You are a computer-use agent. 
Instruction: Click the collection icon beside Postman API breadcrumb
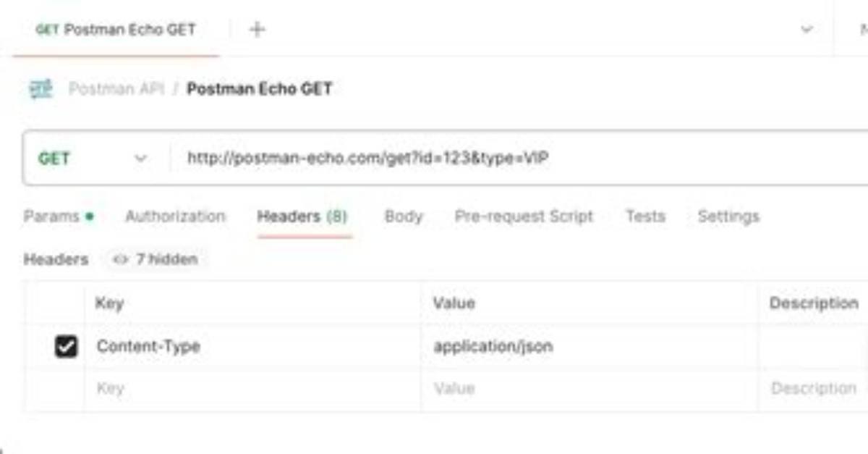(x=41, y=89)
